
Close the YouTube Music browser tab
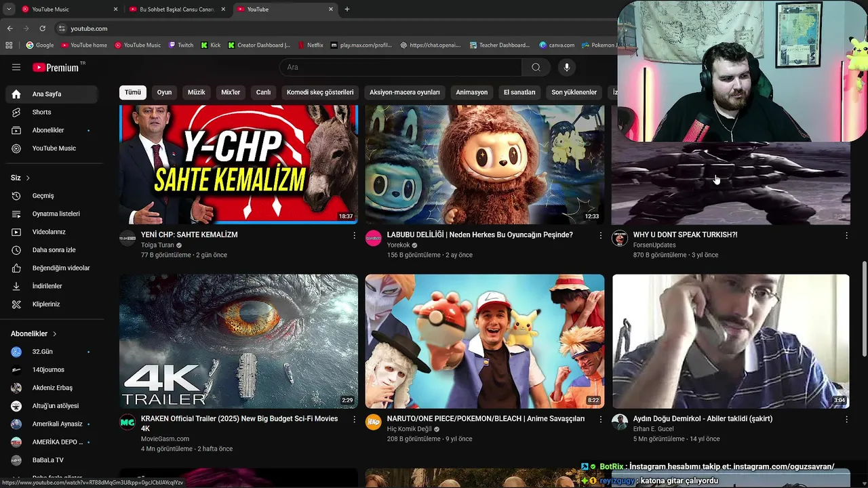click(x=115, y=9)
